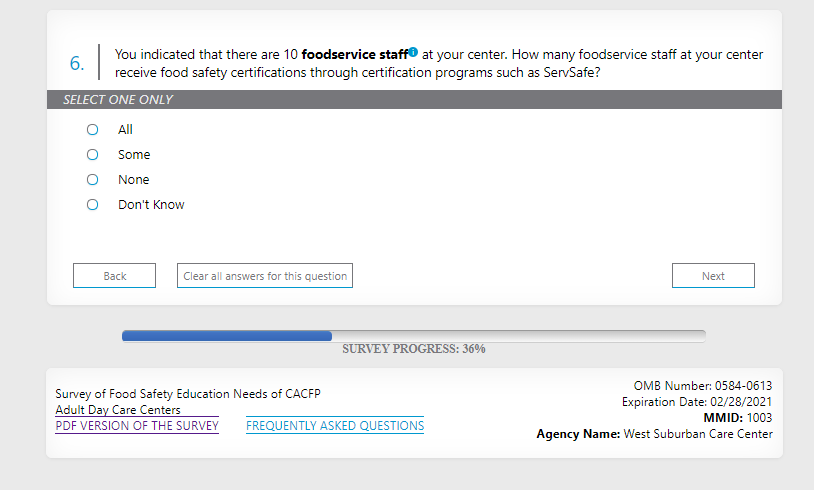Screen dimensions: 814x490
Task: Click the blue survey progress bar
Action: 227,336
